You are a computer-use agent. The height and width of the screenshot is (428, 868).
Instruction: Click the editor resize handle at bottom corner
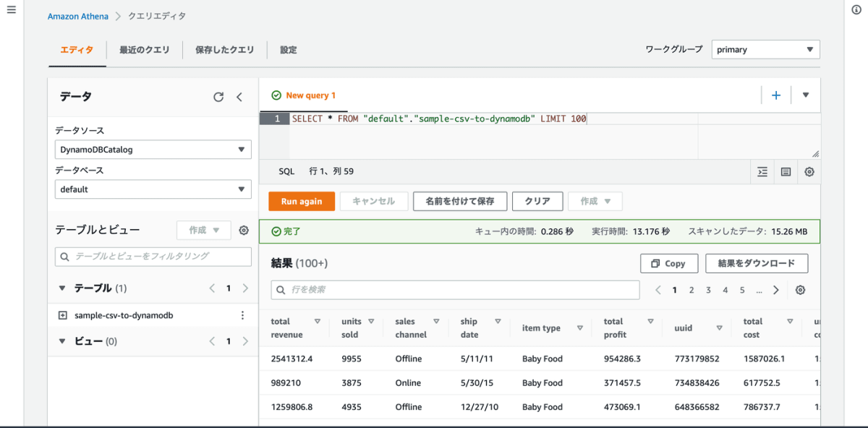(x=815, y=154)
